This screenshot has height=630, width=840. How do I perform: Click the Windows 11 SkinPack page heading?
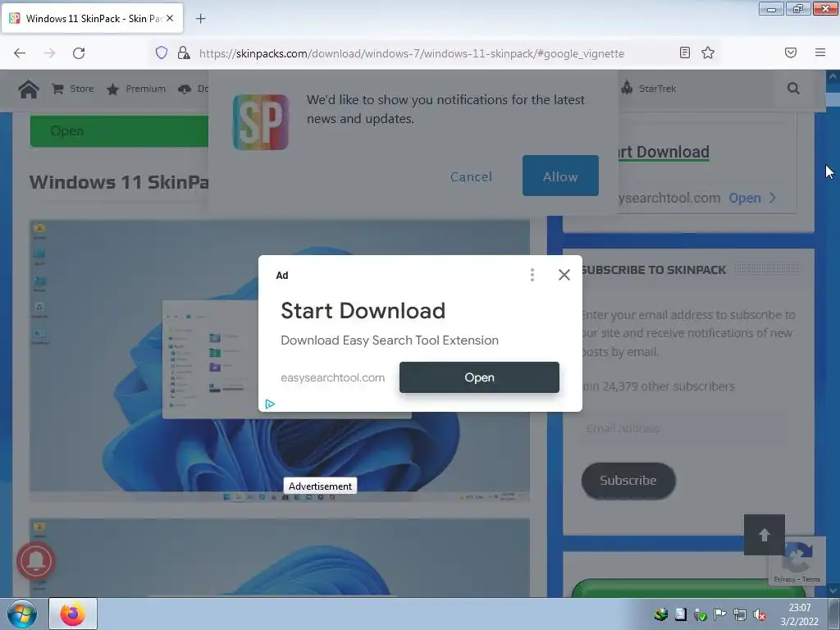point(119,182)
